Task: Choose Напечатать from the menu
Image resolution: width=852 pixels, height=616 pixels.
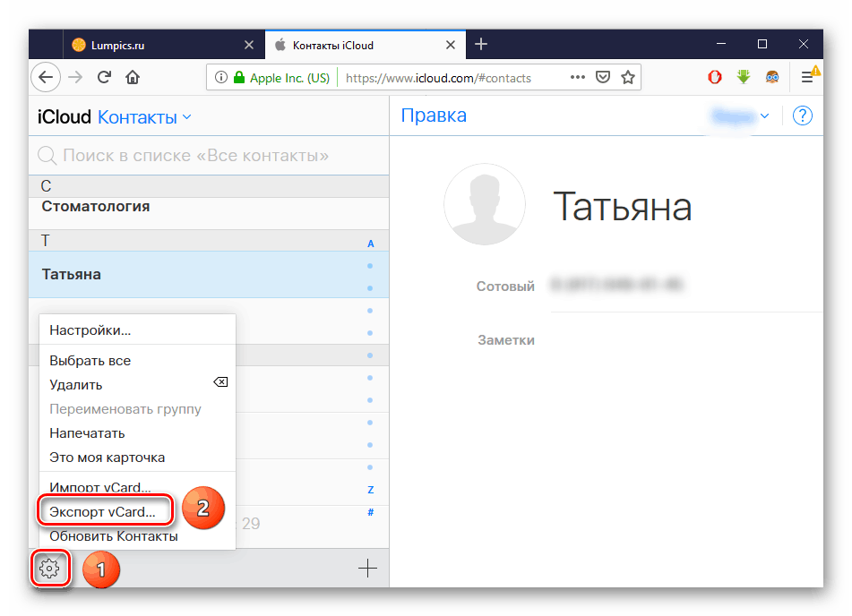Action: point(87,433)
